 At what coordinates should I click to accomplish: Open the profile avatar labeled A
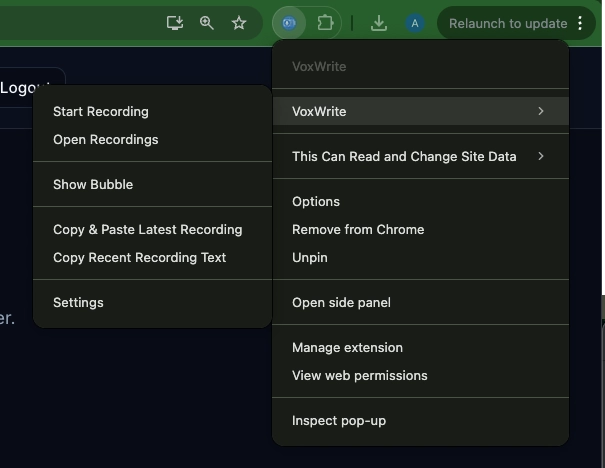click(x=415, y=23)
